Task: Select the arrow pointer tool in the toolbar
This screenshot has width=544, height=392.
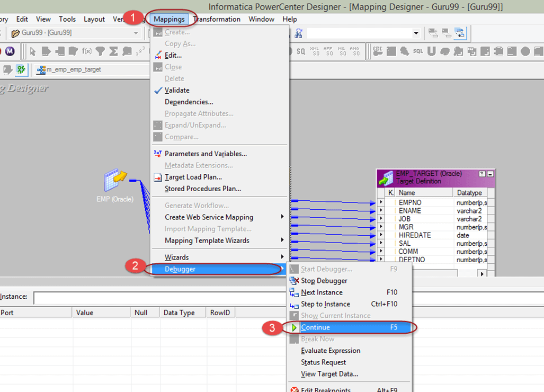Action: pos(33,51)
